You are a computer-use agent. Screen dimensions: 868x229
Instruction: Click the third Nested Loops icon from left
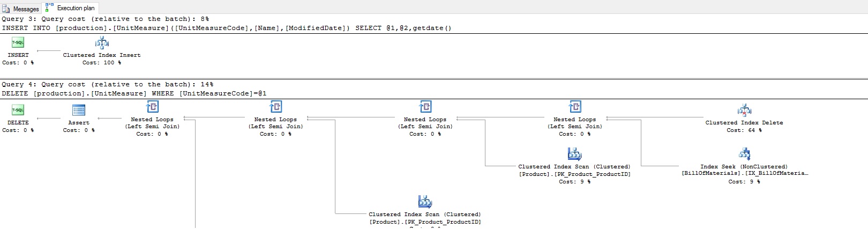(x=425, y=107)
